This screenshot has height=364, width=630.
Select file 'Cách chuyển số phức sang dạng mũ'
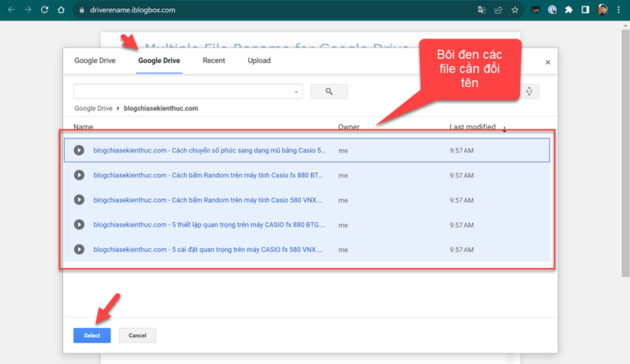coord(307,150)
